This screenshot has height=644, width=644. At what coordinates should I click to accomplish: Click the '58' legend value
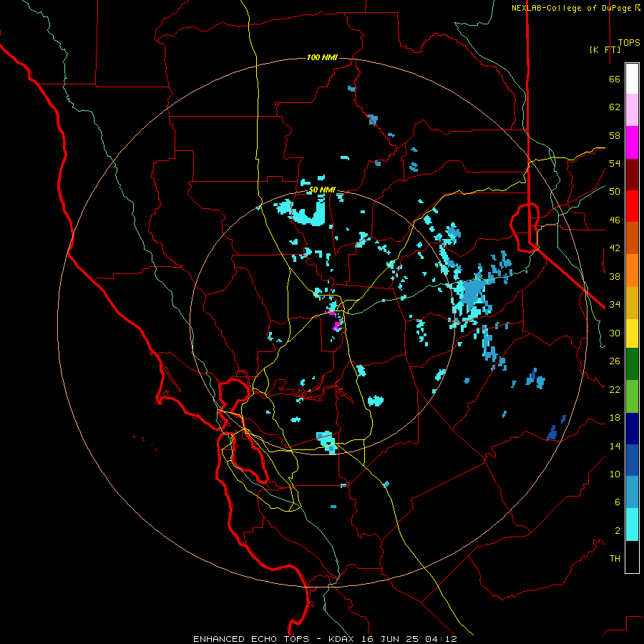click(x=615, y=135)
